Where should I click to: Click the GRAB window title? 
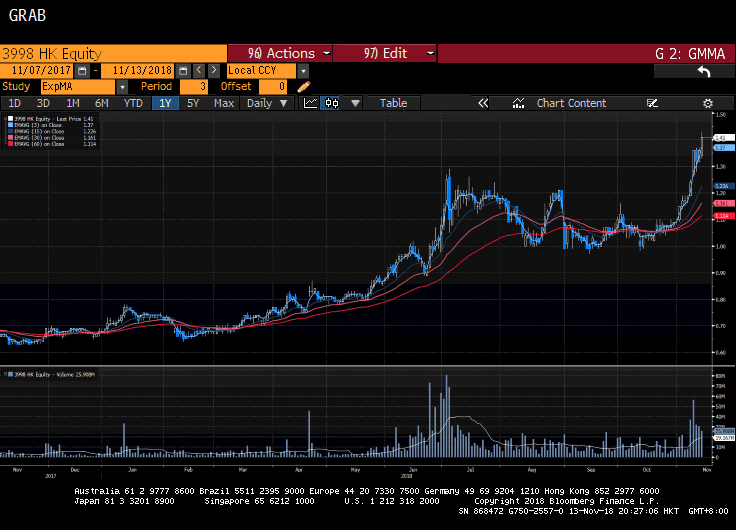click(27, 15)
